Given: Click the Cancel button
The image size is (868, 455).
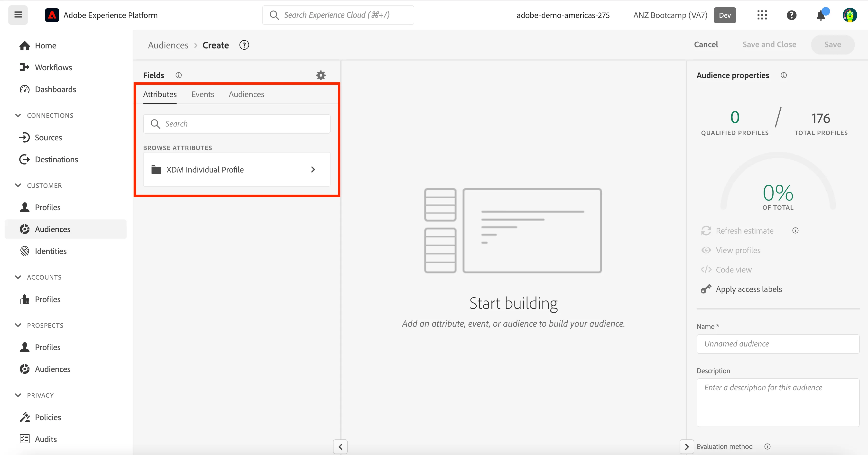Looking at the screenshot, I should (706, 45).
